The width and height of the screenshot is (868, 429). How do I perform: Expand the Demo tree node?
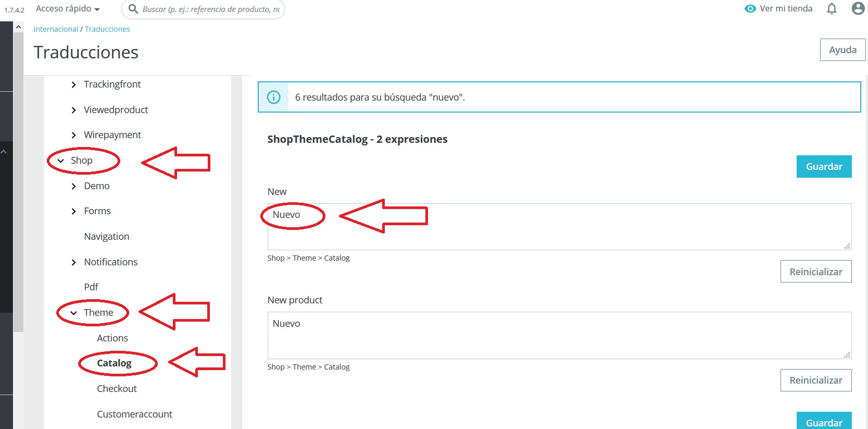point(73,186)
